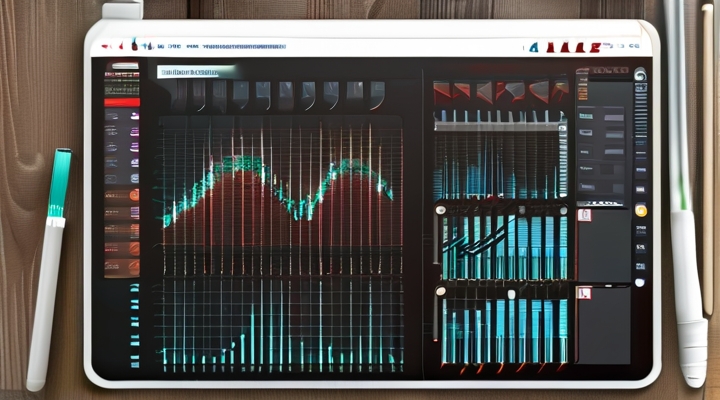Click the blue letter A icon in top bar

pos(535,46)
